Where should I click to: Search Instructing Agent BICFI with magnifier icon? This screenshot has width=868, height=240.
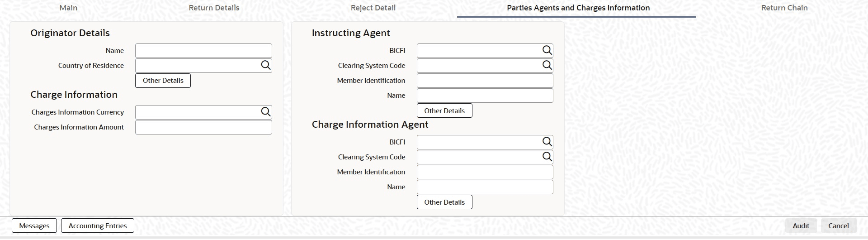tap(547, 50)
